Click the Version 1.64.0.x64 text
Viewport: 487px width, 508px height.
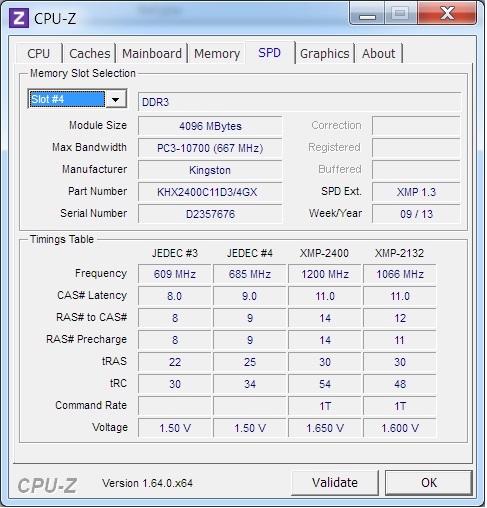[147, 483]
